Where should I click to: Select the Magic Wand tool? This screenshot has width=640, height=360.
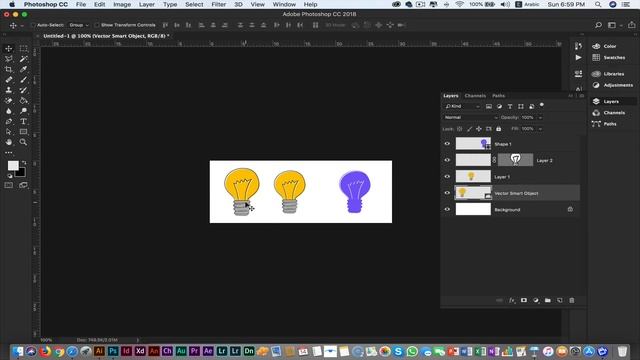[x=23, y=59]
